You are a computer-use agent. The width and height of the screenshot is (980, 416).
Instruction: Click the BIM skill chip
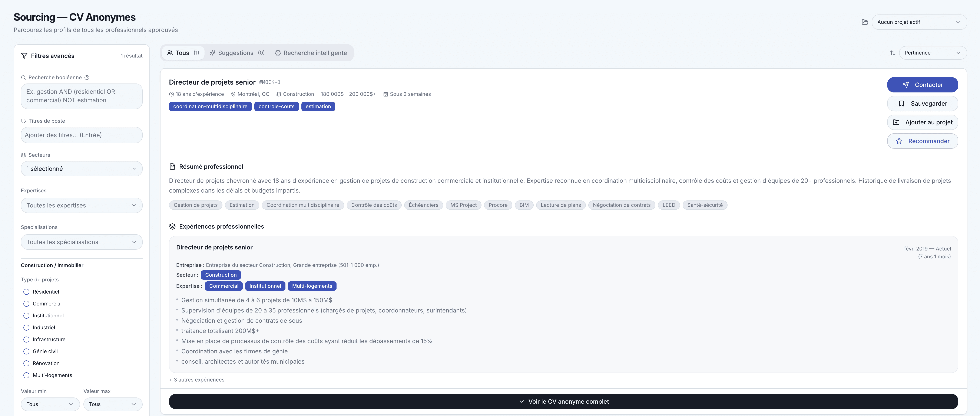click(x=524, y=205)
